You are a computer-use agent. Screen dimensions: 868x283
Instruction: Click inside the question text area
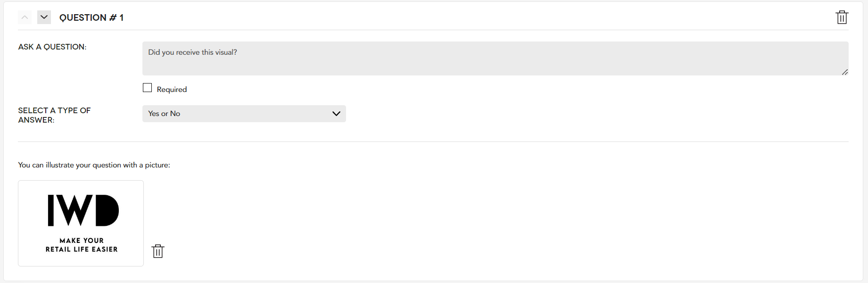tap(496, 58)
